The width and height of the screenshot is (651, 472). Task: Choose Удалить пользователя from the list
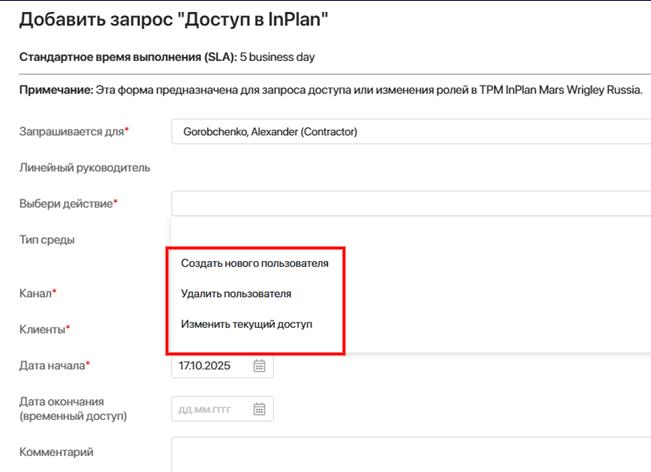(236, 294)
